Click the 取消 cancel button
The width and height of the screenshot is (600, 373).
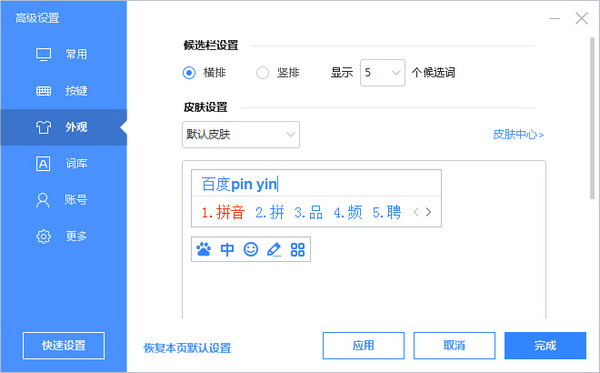pyautogui.click(x=454, y=346)
